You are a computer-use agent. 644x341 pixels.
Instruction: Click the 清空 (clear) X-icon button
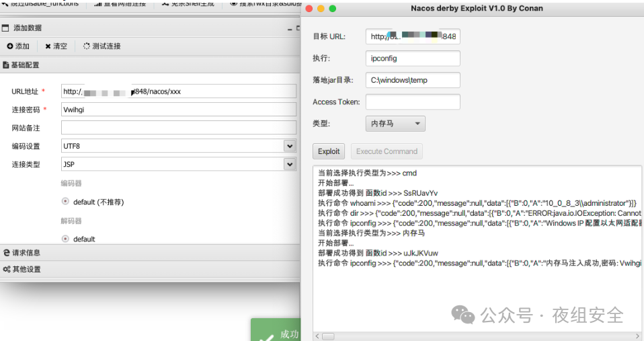tap(56, 46)
